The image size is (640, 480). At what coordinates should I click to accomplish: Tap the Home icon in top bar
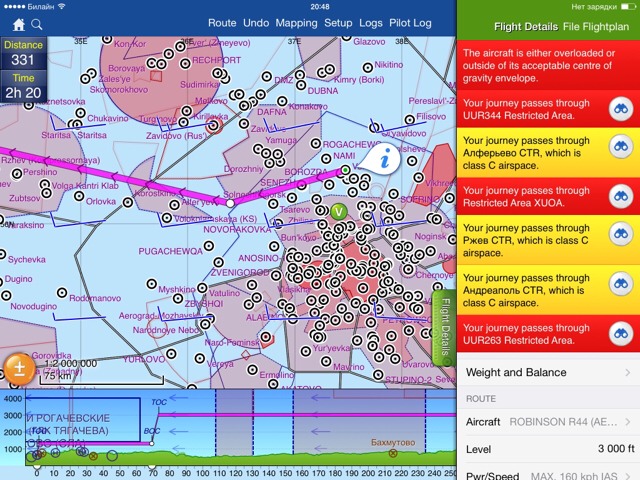(18, 23)
